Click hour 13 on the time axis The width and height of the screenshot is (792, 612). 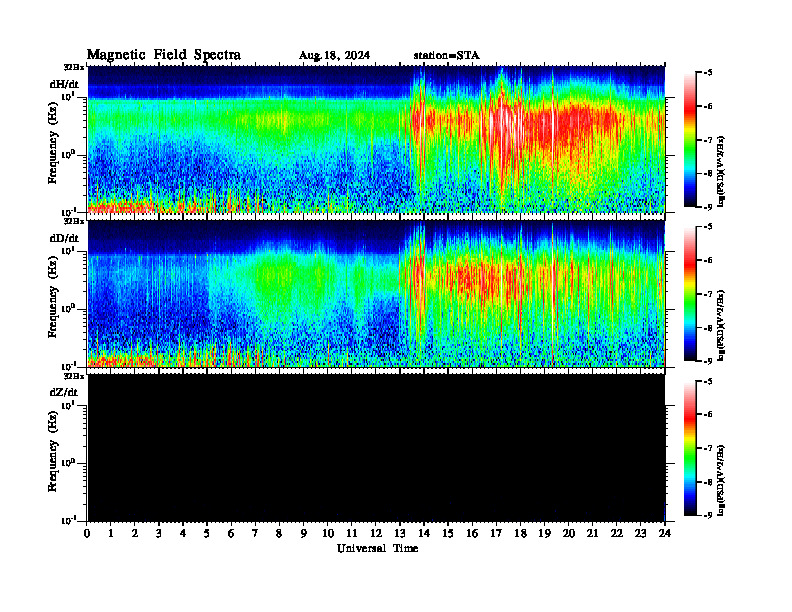pyautogui.click(x=400, y=534)
